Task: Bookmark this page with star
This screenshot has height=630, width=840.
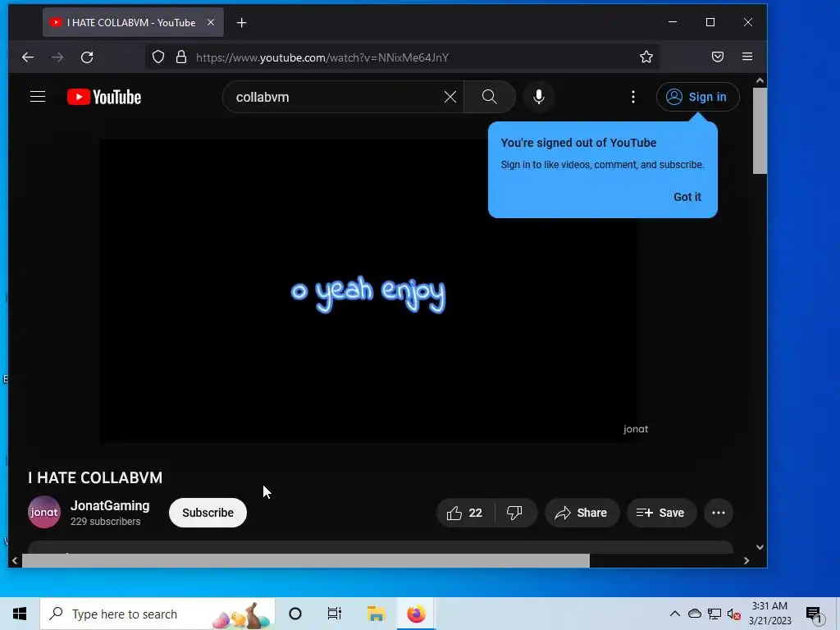Action: click(x=646, y=57)
